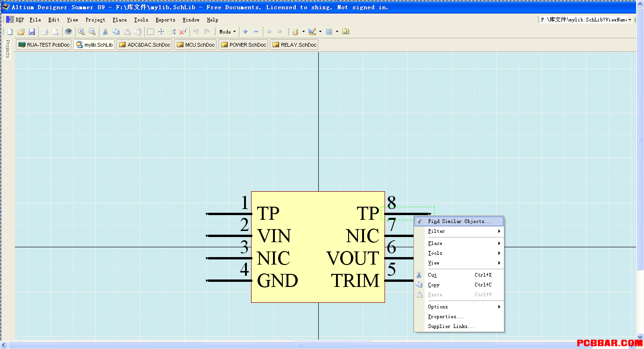Expand the Filter submenu in the context menu
The height and width of the screenshot is (349, 644).
(459, 231)
